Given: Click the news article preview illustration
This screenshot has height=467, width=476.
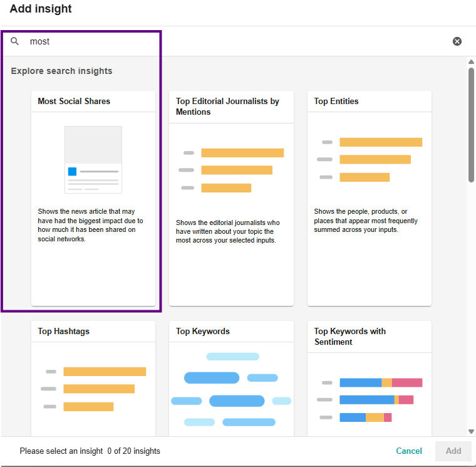Looking at the screenshot, I should tap(93, 159).
